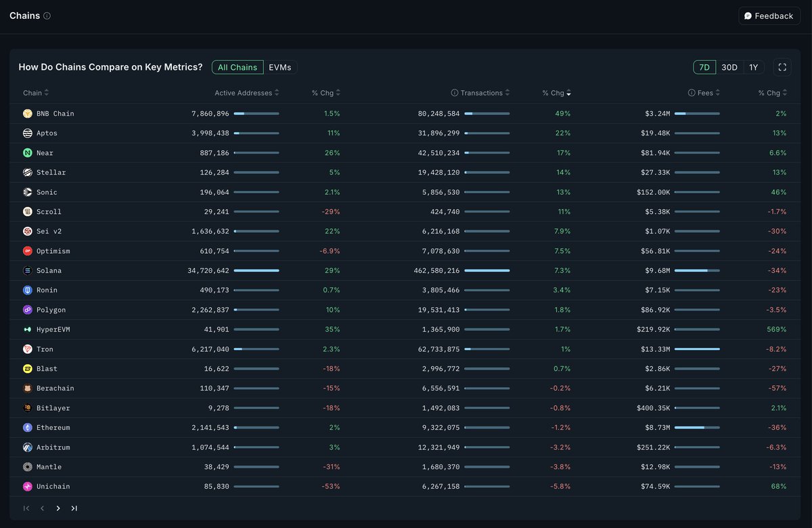Image resolution: width=812 pixels, height=528 pixels.
Task: Click the info icon beside Fees header
Action: tap(692, 93)
